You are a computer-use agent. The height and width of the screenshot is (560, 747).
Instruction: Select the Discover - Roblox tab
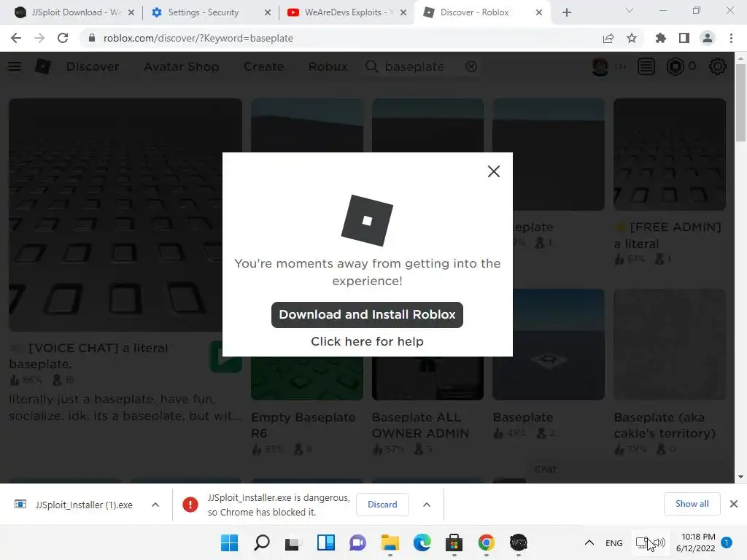[474, 12]
